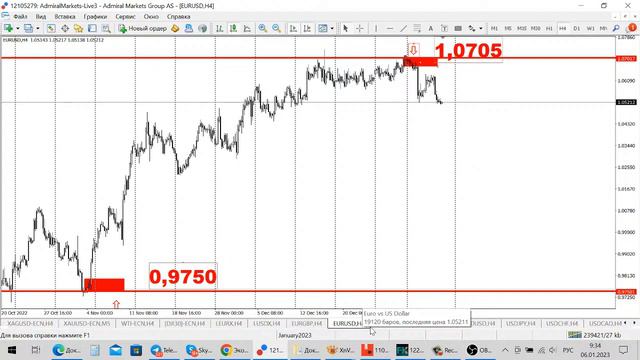The image size is (640, 360).
Task: Switch chart to line chart style
Action: 247,28
